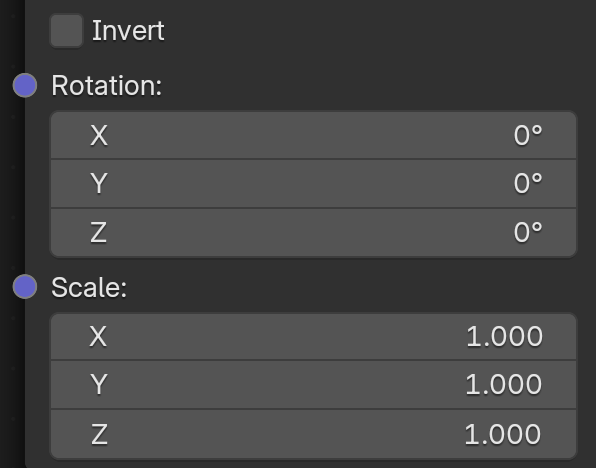Select the Scale Y field
This screenshot has width=596, height=468.
point(314,384)
